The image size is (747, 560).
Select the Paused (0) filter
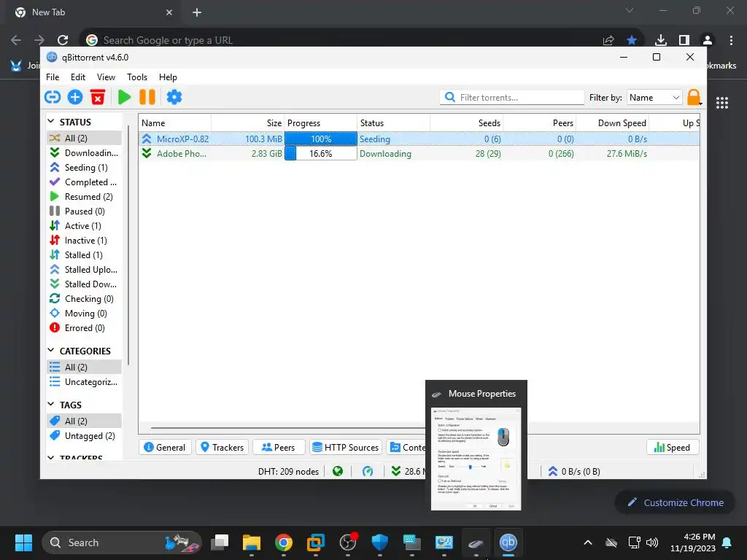(85, 211)
